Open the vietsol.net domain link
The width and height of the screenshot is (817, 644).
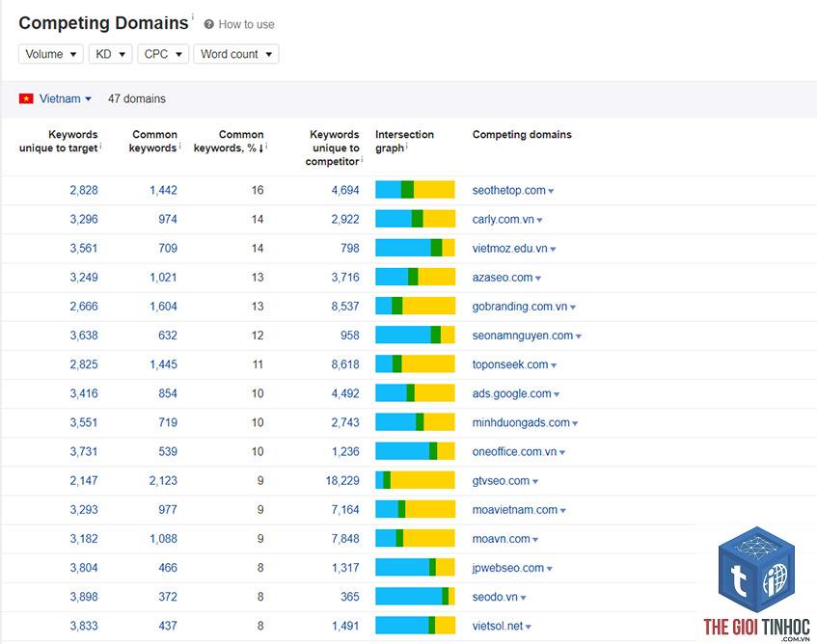pyautogui.click(x=497, y=626)
